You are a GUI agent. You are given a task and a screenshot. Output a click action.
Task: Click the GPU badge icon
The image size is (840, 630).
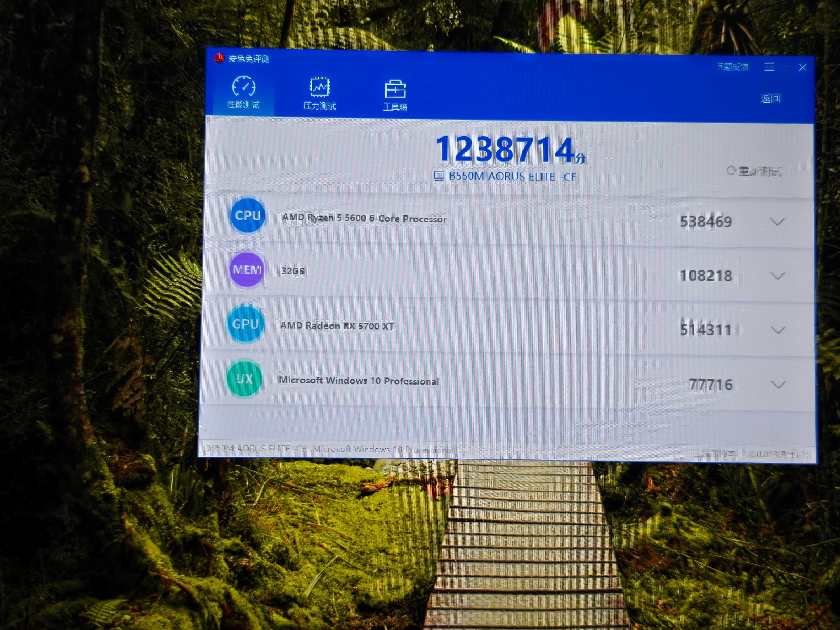click(x=245, y=324)
